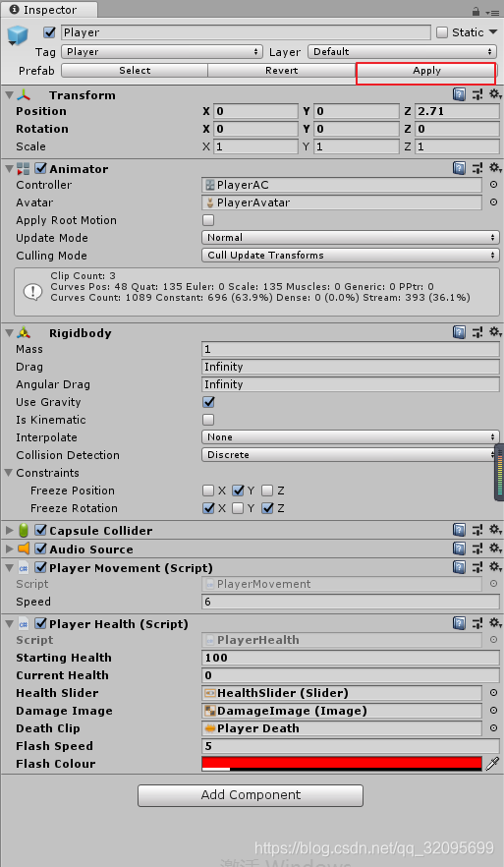Open Player Health gear settings menu
Viewport: 504px width, 867px height.
[x=495, y=623]
